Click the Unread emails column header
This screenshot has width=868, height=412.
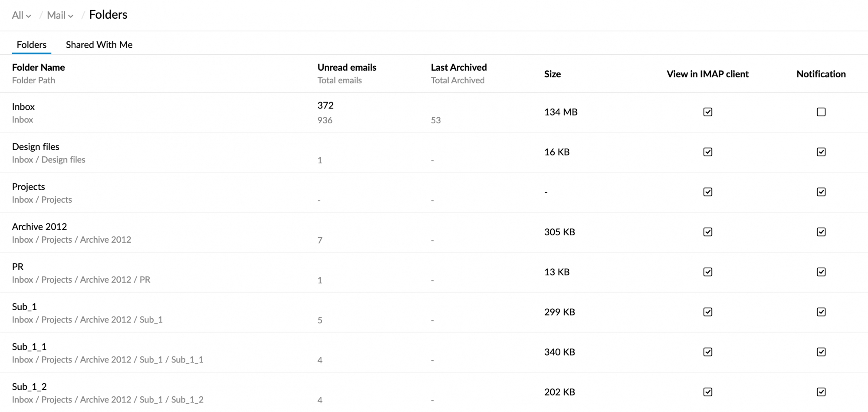point(346,67)
